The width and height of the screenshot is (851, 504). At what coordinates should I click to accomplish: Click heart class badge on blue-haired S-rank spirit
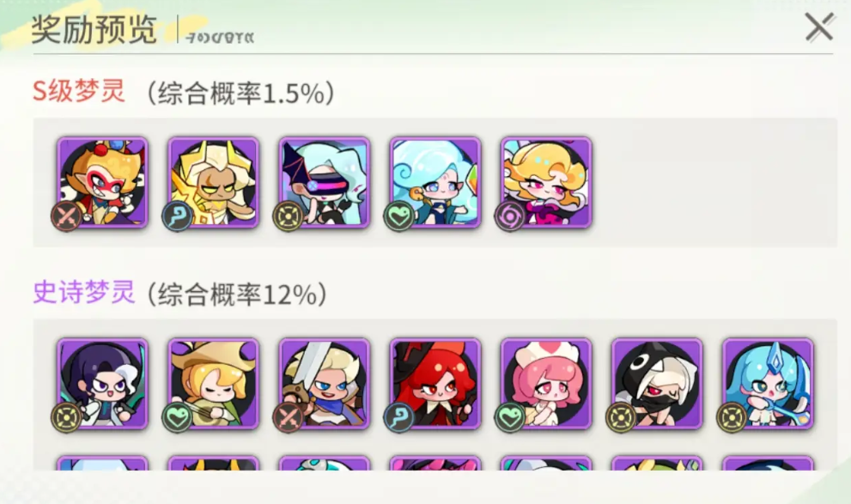399,216
